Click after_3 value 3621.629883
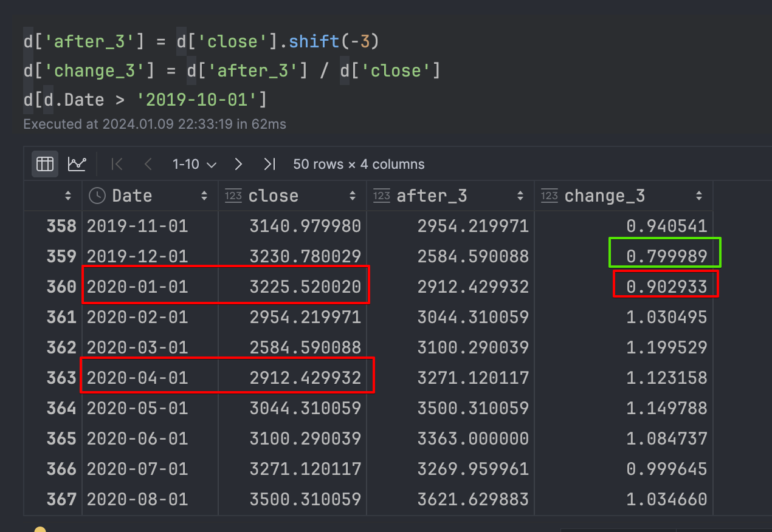 point(473,499)
